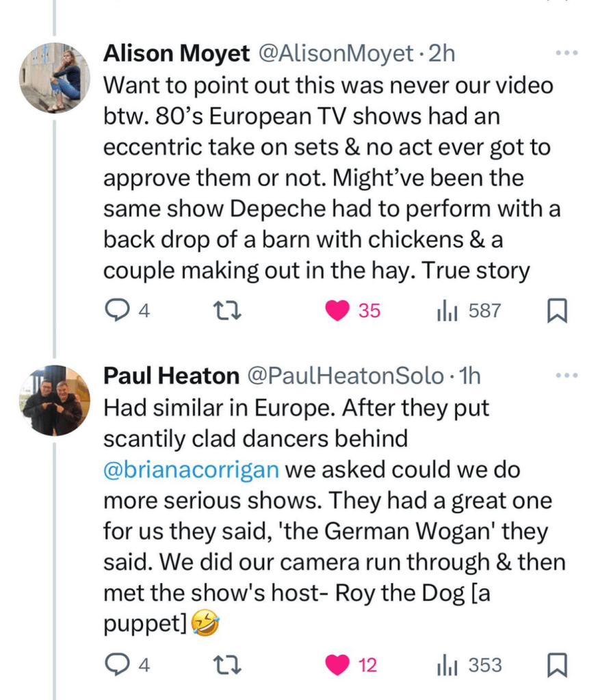Retweet Paul Heaton's post
The image size is (600, 700).
click(224, 664)
